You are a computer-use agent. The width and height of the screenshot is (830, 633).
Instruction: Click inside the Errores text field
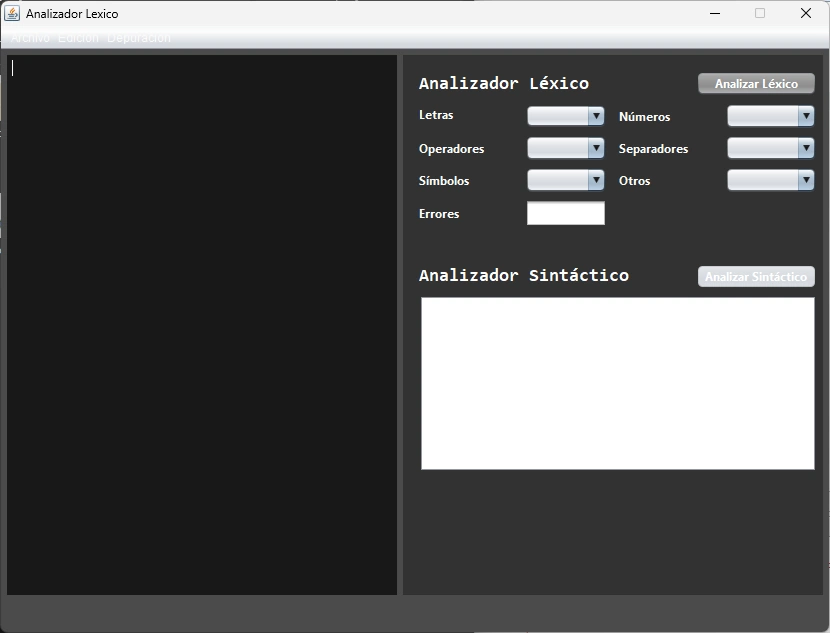coord(565,212)
